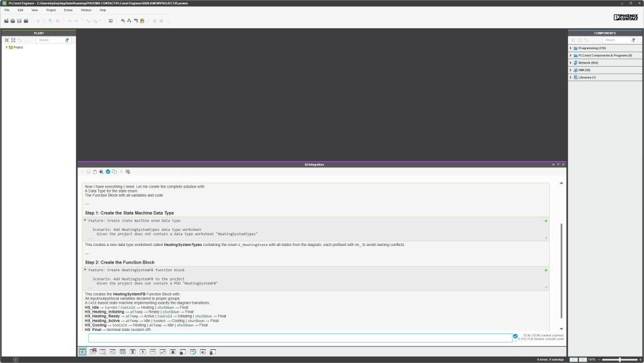Click the Open Project folder toolbar icon
Viewport: 644px width, 363px height.
(13, 21)
